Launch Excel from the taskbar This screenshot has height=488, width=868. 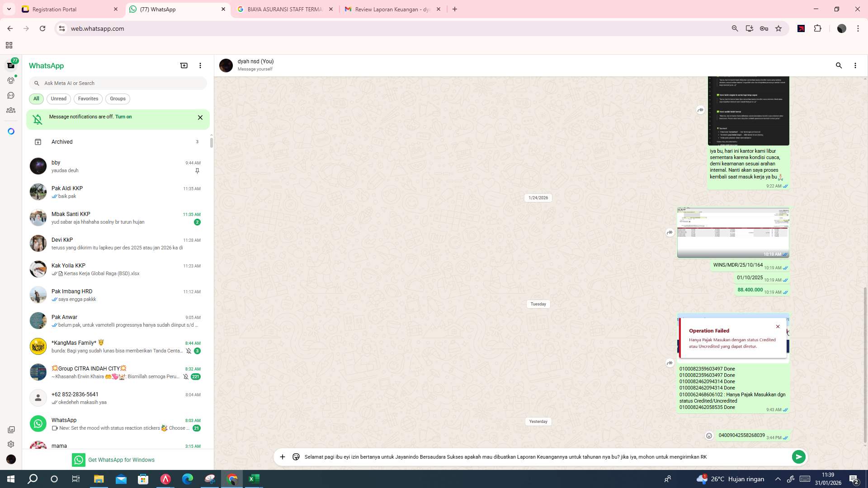[254, 479]
